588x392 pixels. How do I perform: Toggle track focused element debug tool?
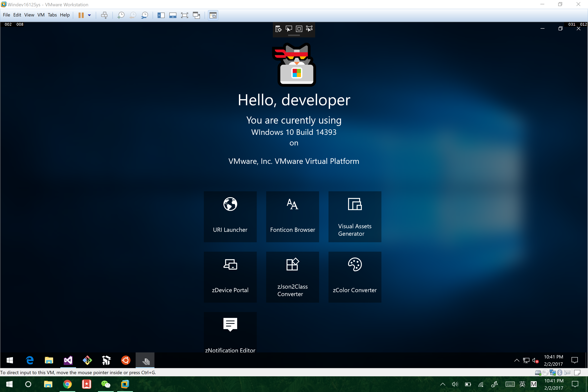(x=309, y=29)
